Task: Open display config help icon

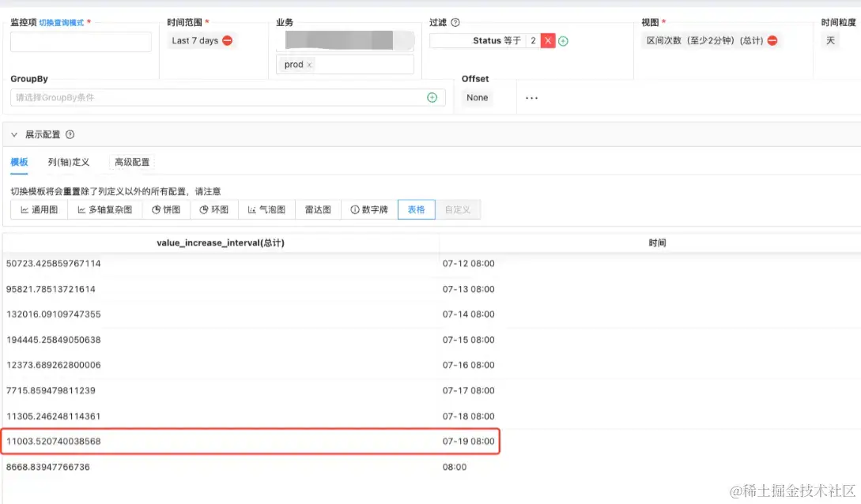Action: pos(70,134)
